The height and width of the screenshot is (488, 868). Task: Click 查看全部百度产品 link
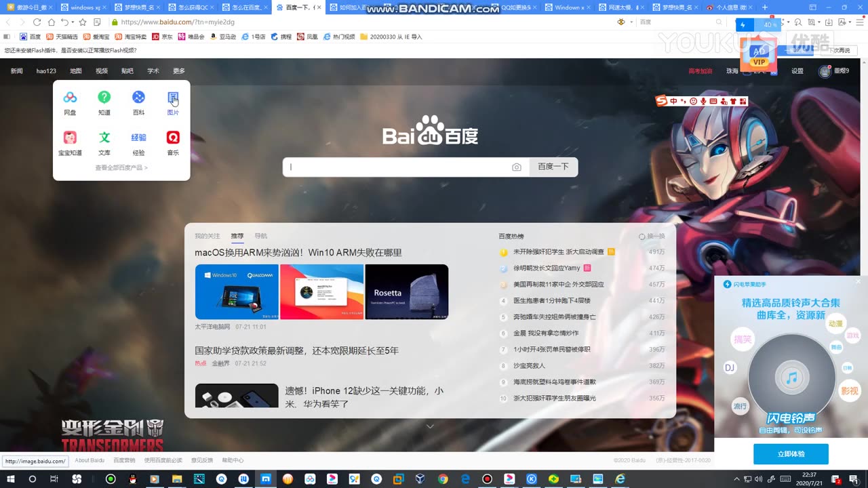tap(121, 167)
